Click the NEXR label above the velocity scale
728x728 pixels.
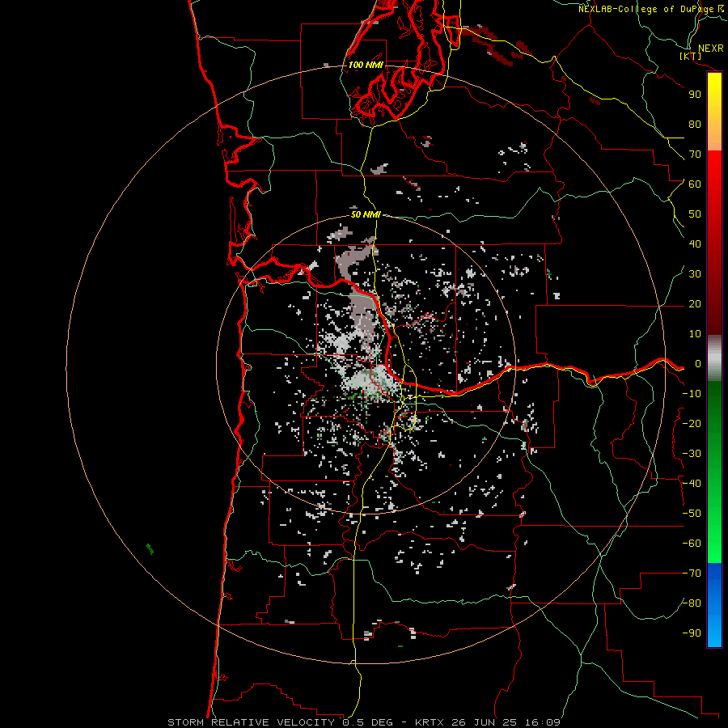(711, 49)
